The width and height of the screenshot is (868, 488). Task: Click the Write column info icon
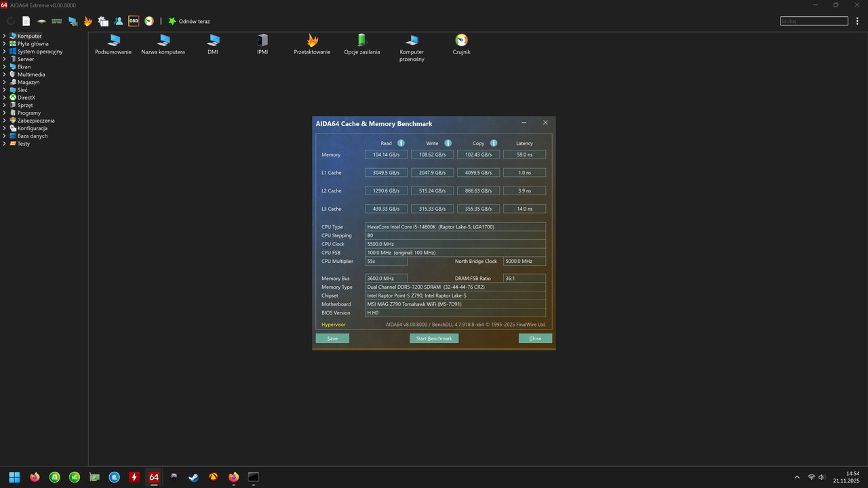pos(448,143)
